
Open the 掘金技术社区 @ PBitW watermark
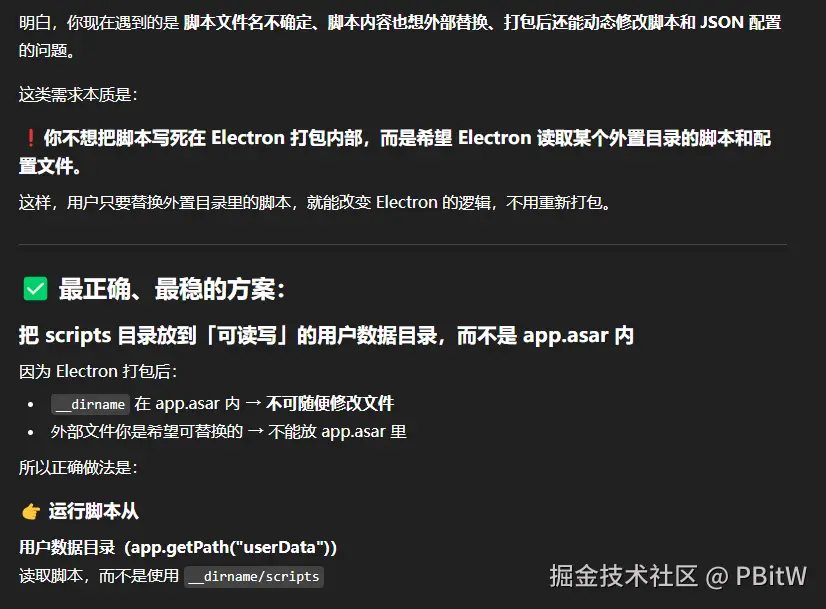pos(678,576)
